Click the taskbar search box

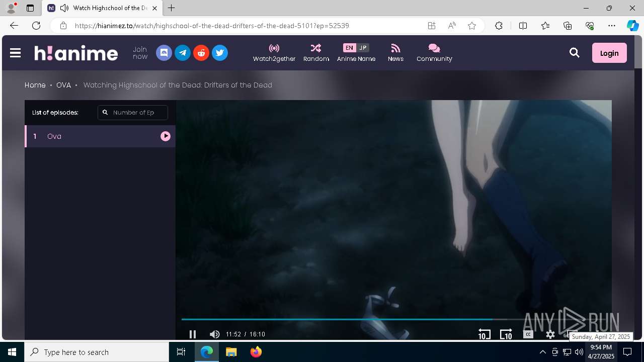pos(97,352)
